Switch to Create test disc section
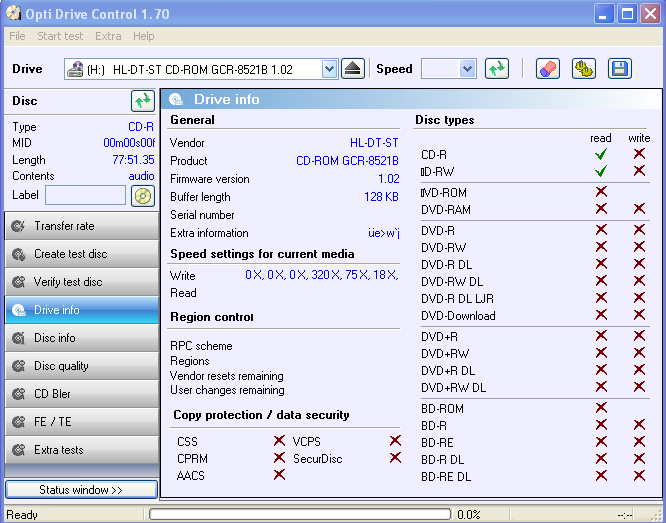This screenshot has width=666, height=523. [x=82, y=254]
